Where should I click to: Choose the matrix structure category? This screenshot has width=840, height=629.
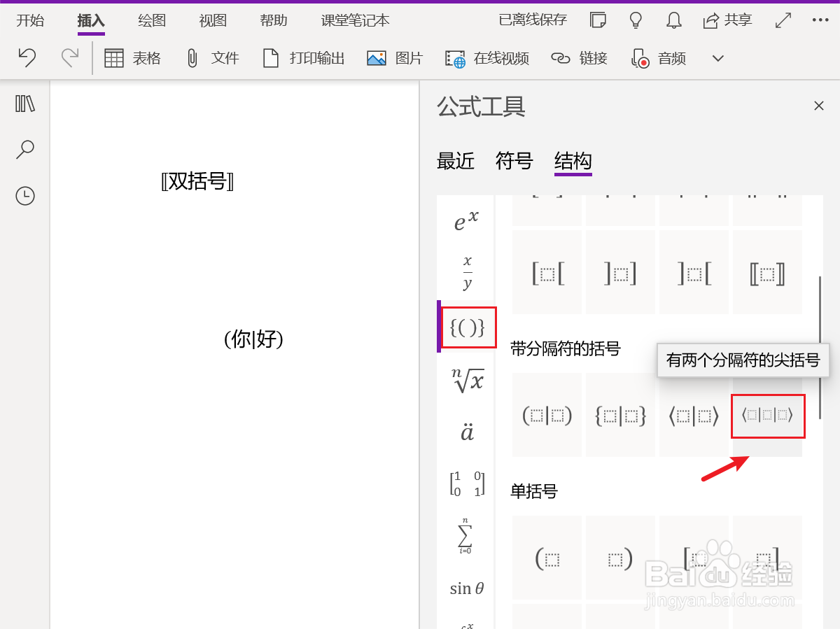(467, 483)
